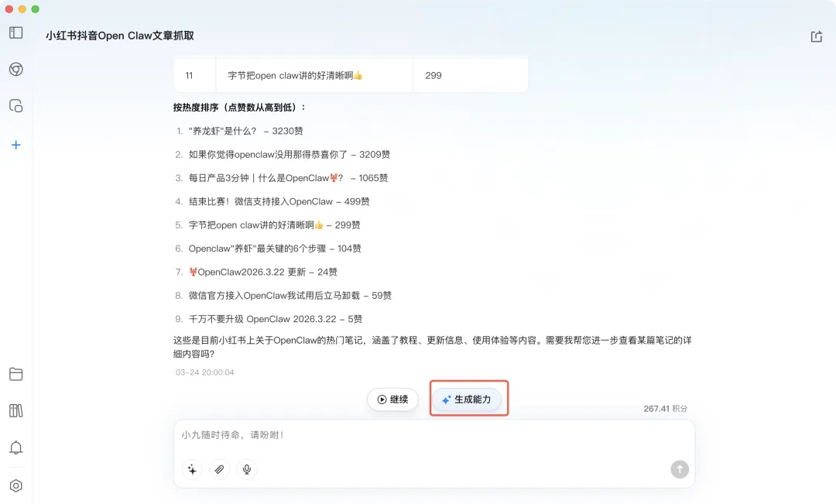Click table cell 字节把open claw讲的好清晰啊
The image size is (836, 504).
click(x=314, y=76)
